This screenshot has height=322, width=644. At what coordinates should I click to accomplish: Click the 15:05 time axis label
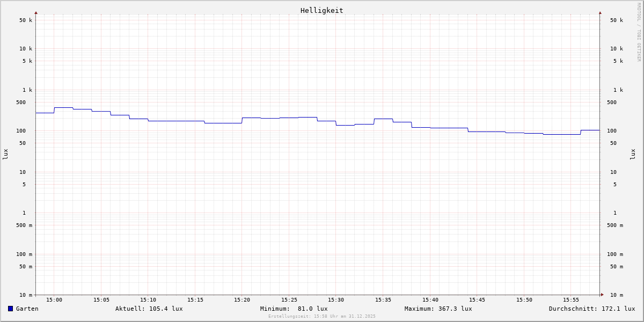click(101, 300)
